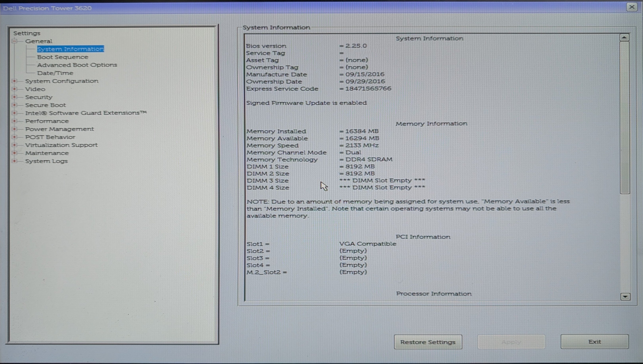Viewport: 643px width, 364px height.
Task: Expand the Power Management node
Action: coord(14,129)
